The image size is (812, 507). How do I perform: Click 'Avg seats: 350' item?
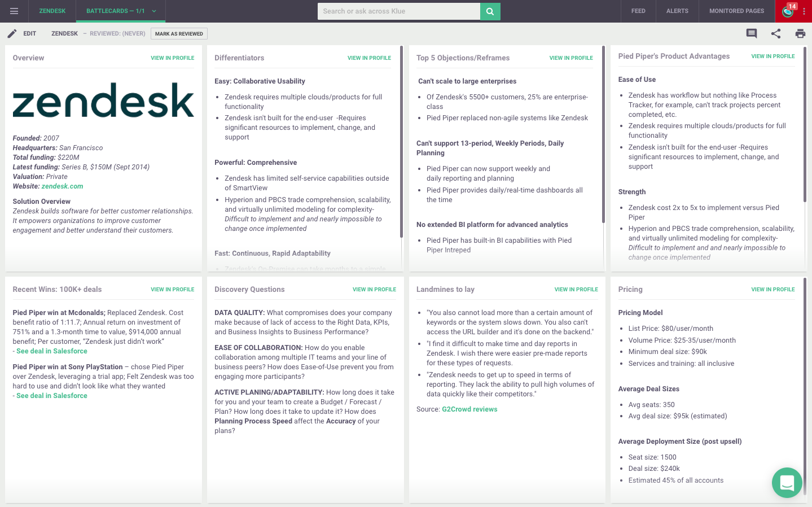tap(652, 405)
